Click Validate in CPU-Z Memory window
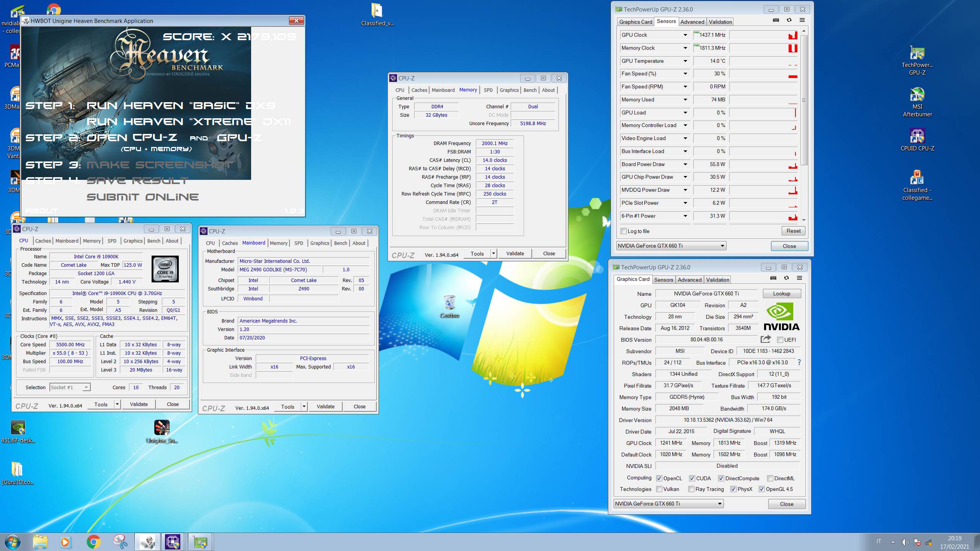The width and height of the screenshot is (980, 551). point(515,253)
